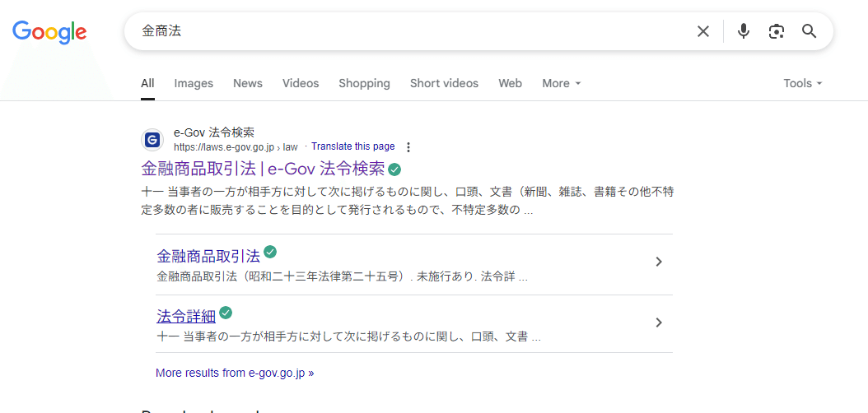Switch to the Videos tab
The height and width of the screenshot is (413, 868).
click(x=301, y=83)
